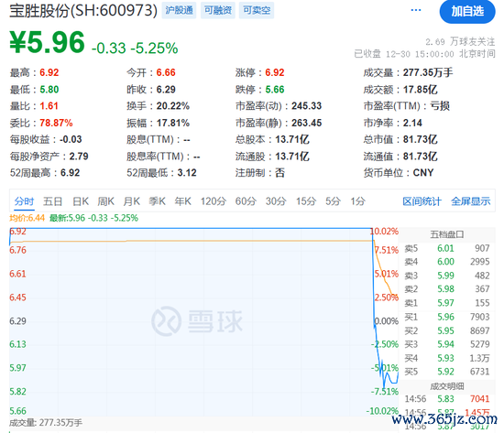Click the 换手 value 20.22%

[173, 106]
